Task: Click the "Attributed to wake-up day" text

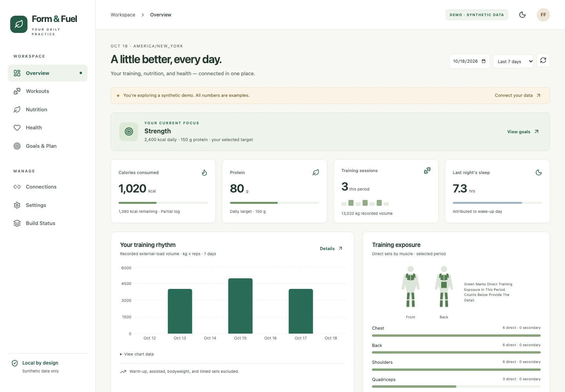Action: click(x=478, y=212)
